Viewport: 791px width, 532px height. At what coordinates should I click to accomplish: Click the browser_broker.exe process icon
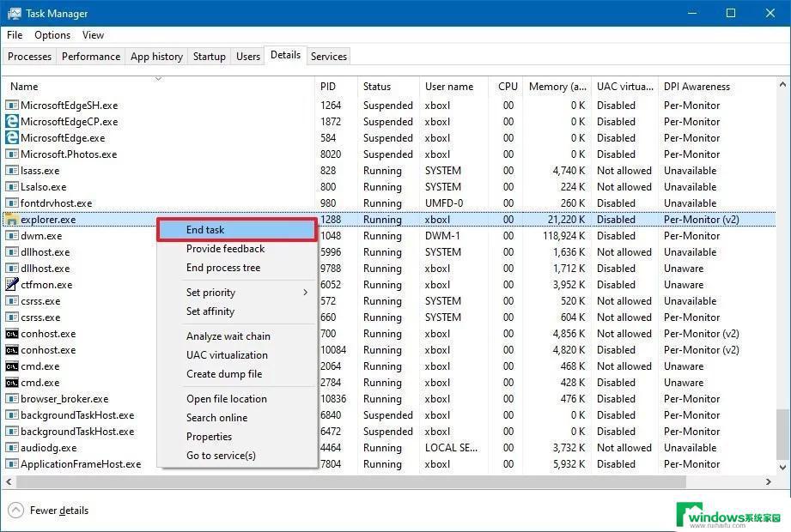point(12,399)
